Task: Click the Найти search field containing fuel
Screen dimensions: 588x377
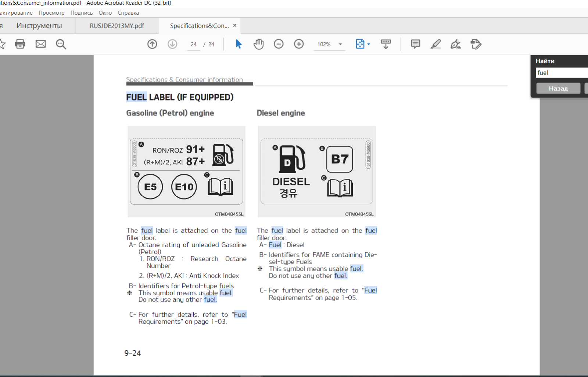Action: tap(562, 73)
